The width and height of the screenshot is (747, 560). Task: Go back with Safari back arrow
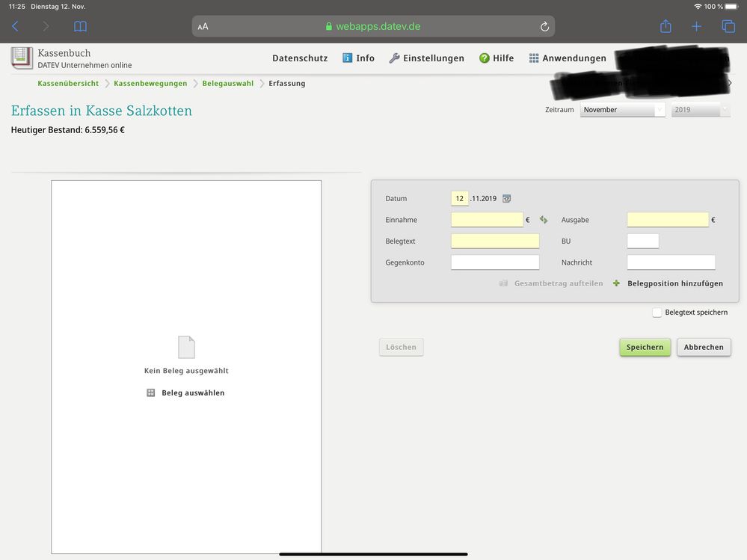coord(15,26)
